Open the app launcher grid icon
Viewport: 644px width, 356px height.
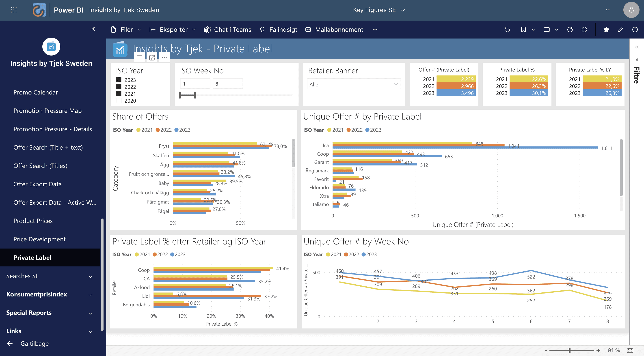click(14, 10)
